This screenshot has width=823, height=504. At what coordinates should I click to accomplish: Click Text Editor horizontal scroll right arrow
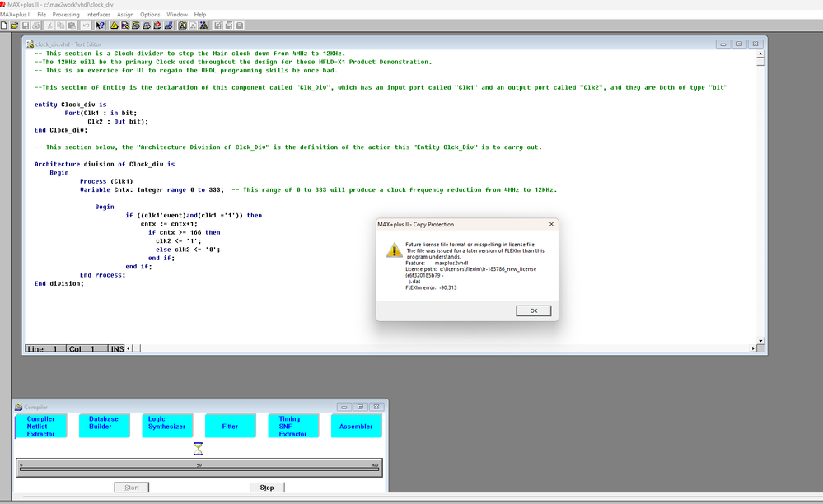(753, 348)
